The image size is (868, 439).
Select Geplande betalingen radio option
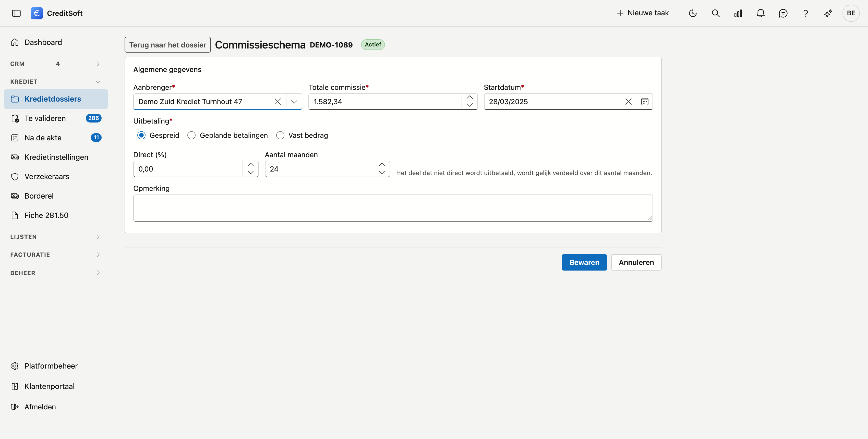coord(191,136)
